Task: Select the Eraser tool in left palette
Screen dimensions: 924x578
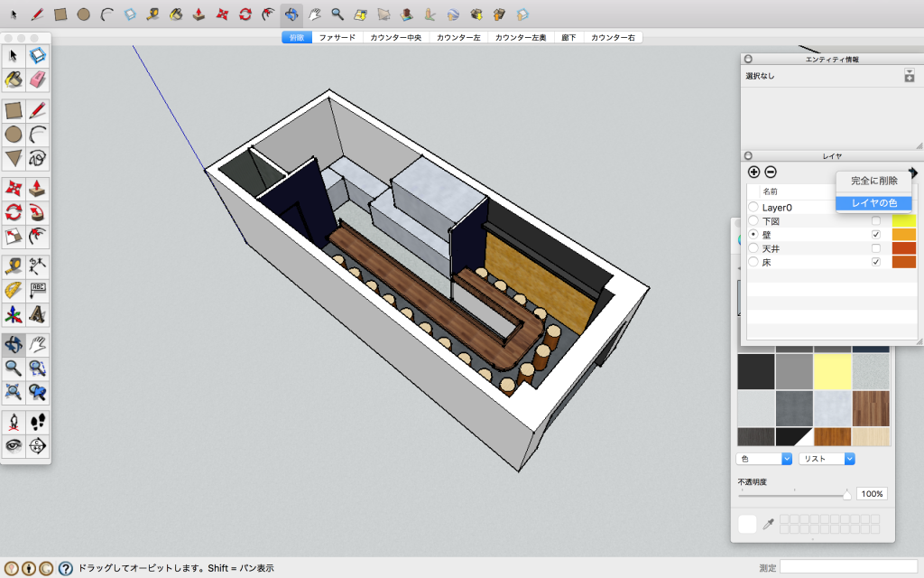Action: tap(38, 79)
